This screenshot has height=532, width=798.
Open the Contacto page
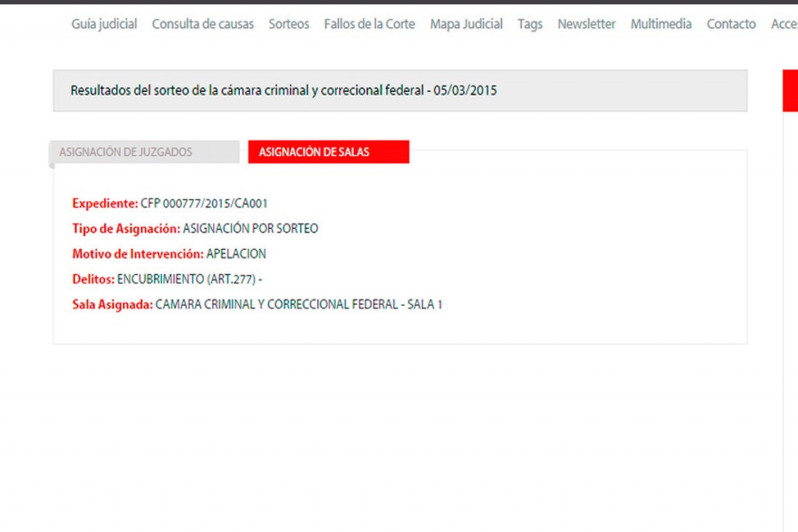pyautogui.click(x=731, y=24)
